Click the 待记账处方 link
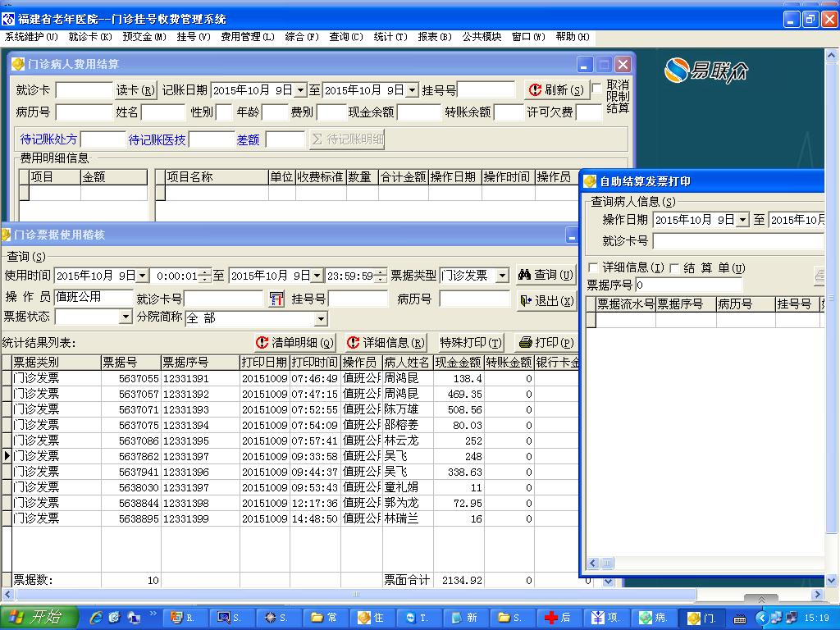The height and width of the screenshot is (630, 840). (x=48, y=139)
